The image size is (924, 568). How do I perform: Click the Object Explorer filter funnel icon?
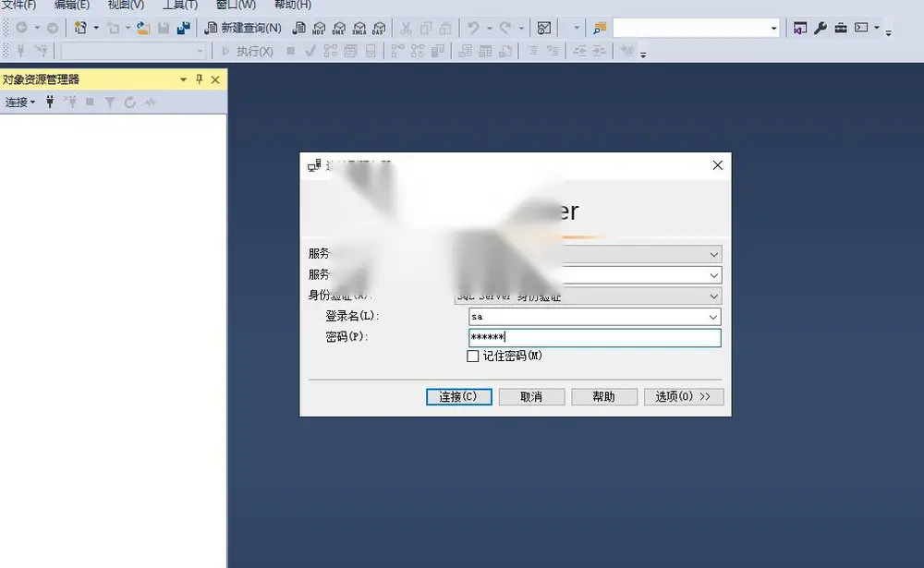click(110, 102)
